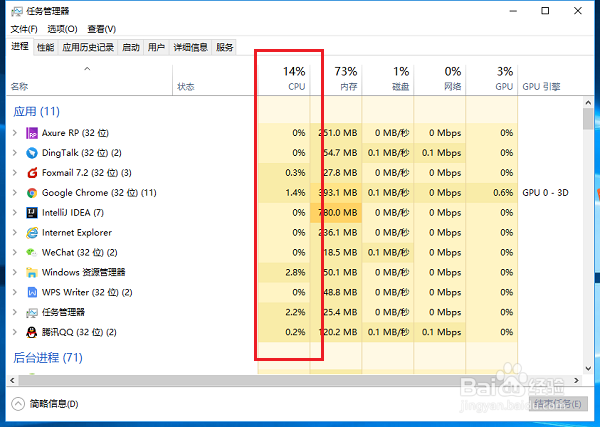Click Windows 资源管理器's 2.8% CPU cell
600x427 pixels.
[x=284, y=272]
